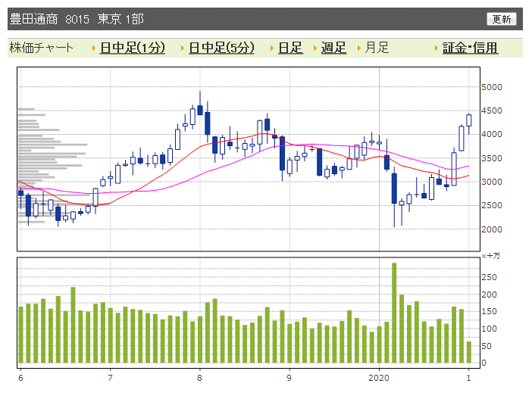Click the 2020 year label on time axis
532x399 pixels.
(379, 378)
